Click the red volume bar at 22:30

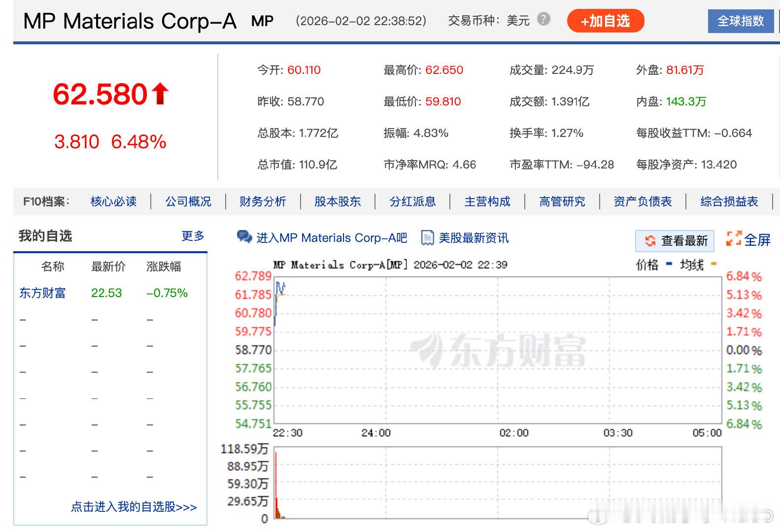276,485
